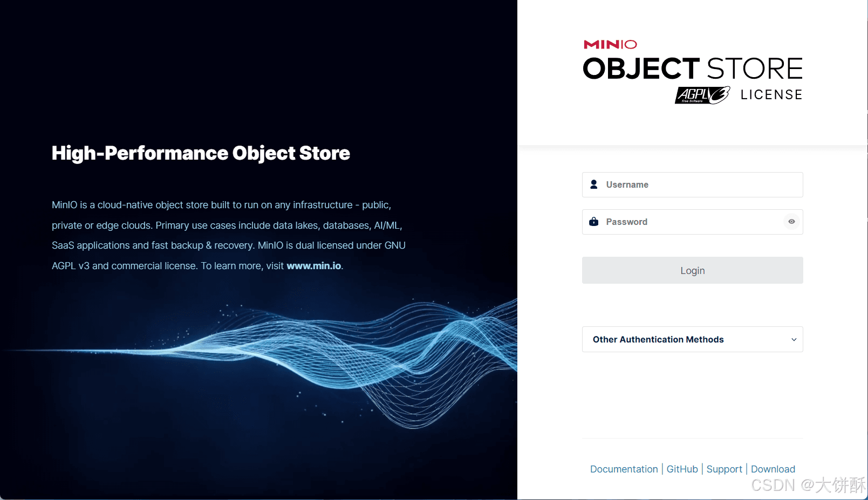Open the Documentation link
This screenshot has height=500, width=868.
pos(624,469)
